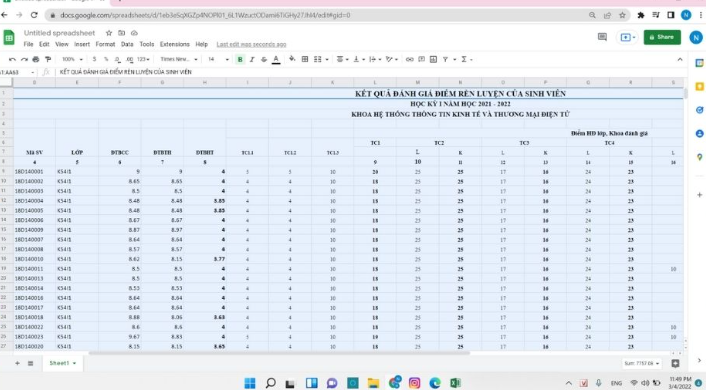Open the View menu
This screenshot has width=706, height=390.
pos(62,44)
